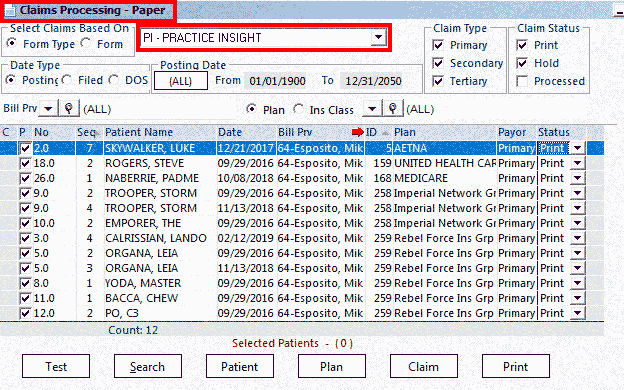This screenshot has width=624, height=390.
Task: Sort by the No column header
Action: click(x=54, y=132)
